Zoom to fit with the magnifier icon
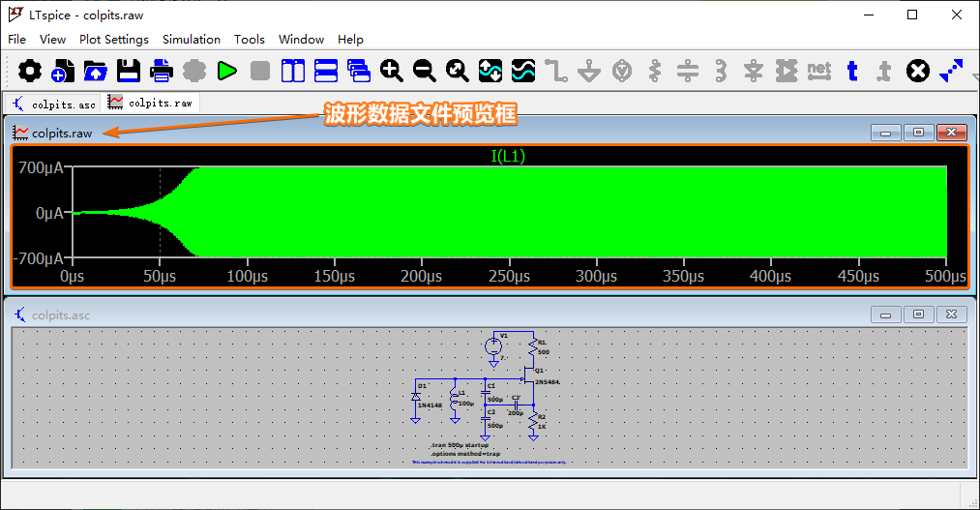 click(x=457, y=71)
